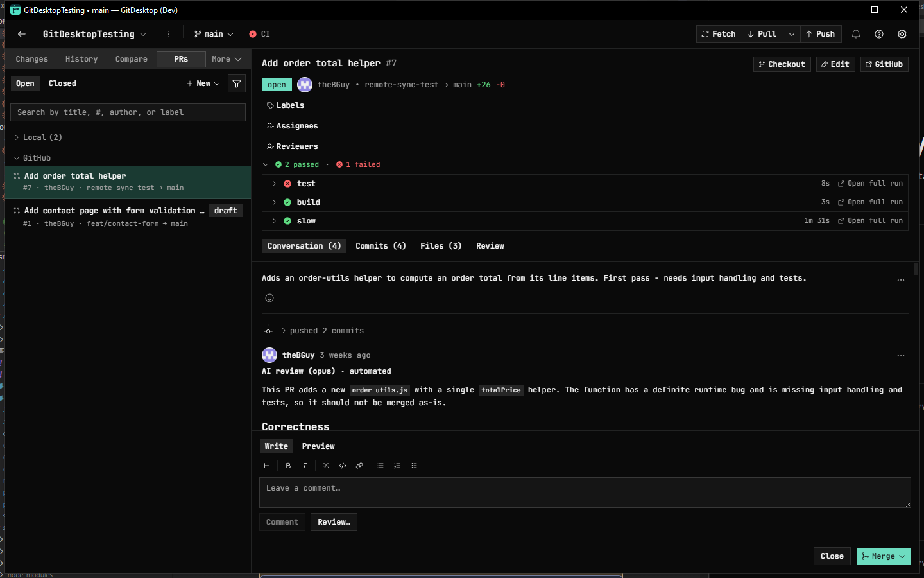Screen dimensions: 924x578
Task: Click the Fetch button
Action: [x=719, y=34]
